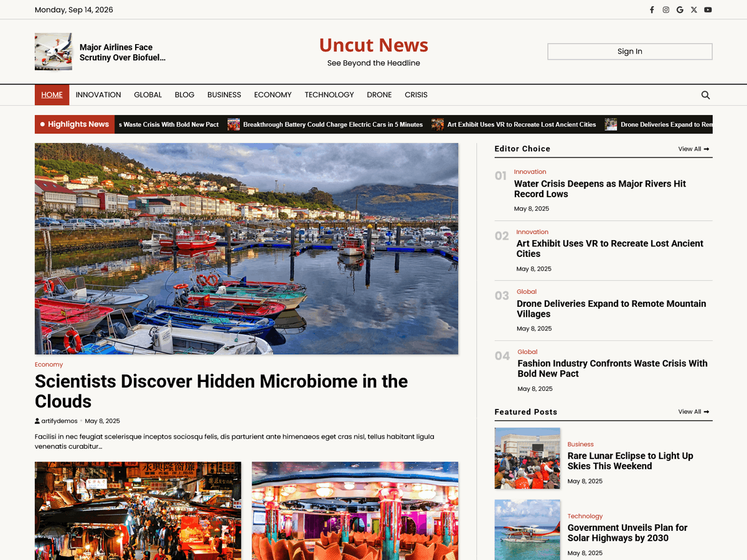The image size is (747, 560).
Task: Open the TECHNOLOGY menu item
Action: [329, 95]
